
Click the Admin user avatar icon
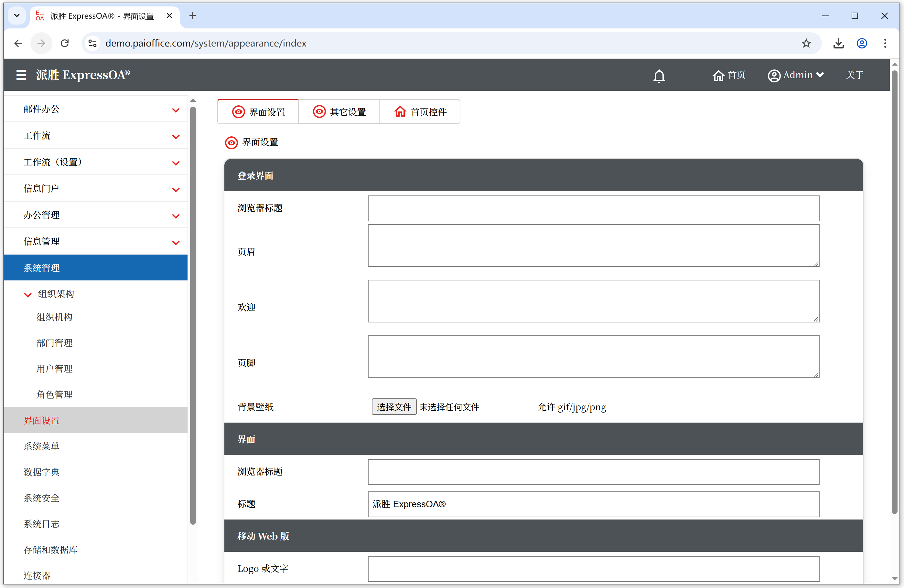click(773, 76)
